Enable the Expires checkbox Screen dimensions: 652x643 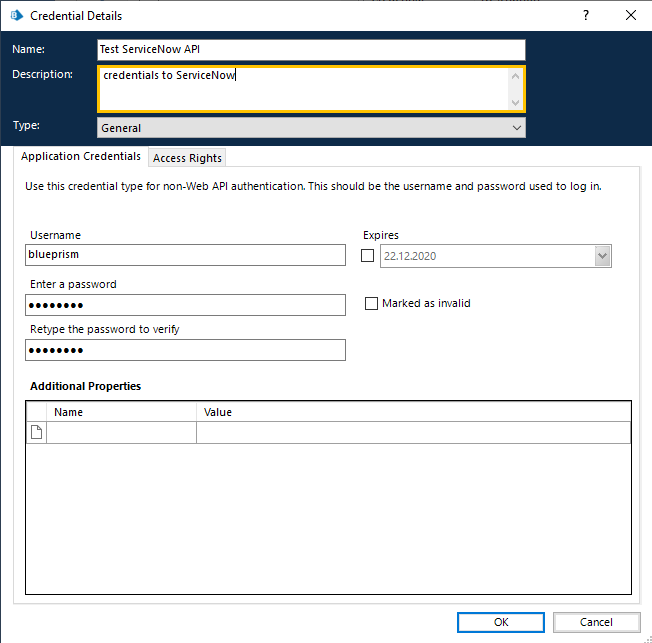368,256
